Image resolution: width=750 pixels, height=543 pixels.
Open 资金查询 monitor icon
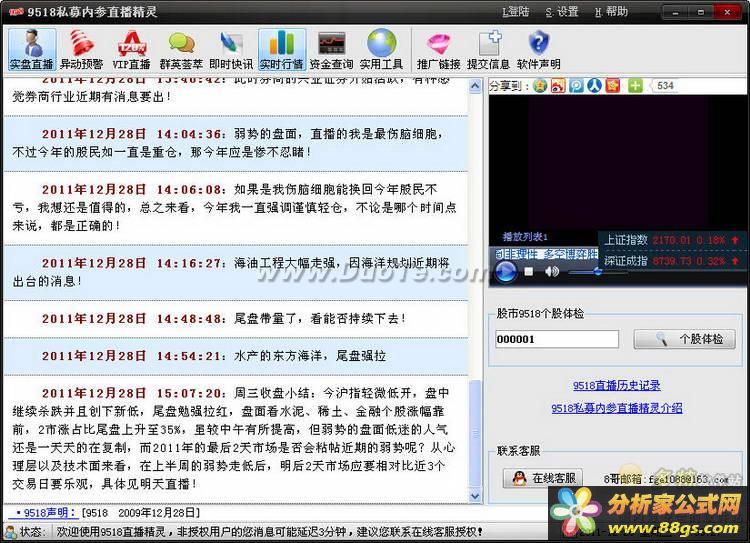pos(331,49)
